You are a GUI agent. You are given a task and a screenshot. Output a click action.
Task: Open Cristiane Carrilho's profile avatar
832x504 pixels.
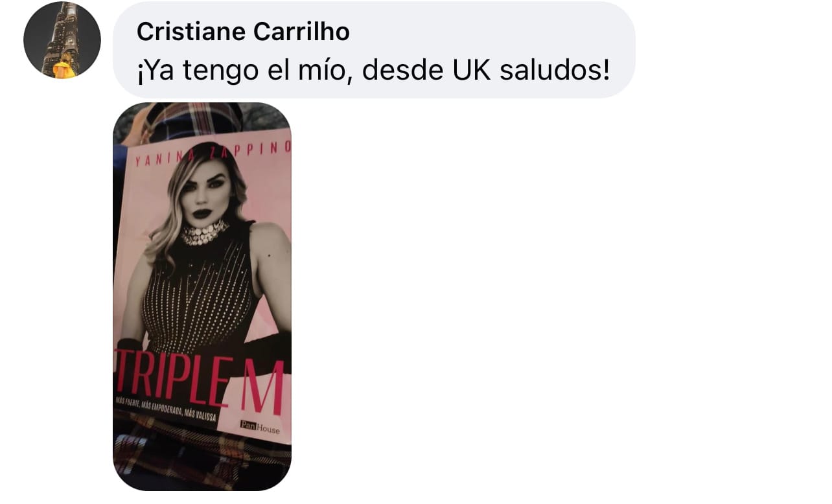[x=62, y=40]
